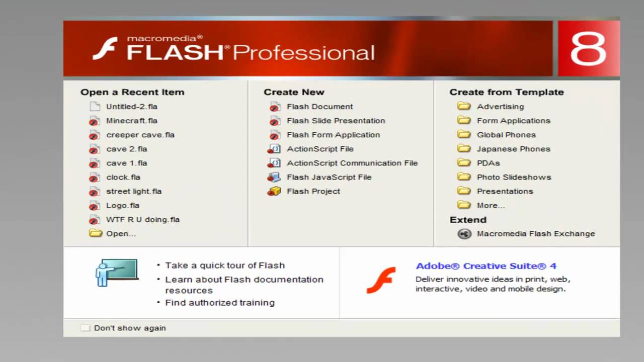Image resolution: width=644 pixels, height=362 pixels.
Task: Click the PDAs folder icon
Action: [x=464, y=162]
